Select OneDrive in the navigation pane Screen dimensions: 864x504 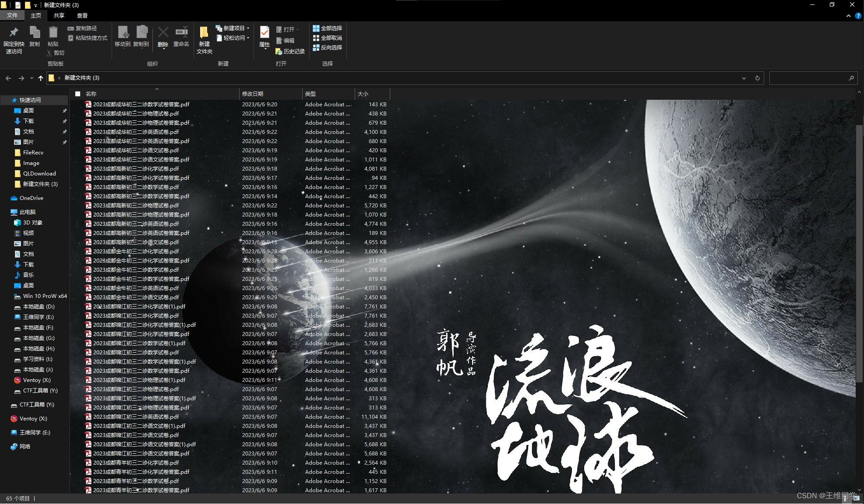click(x=31, y=198)
